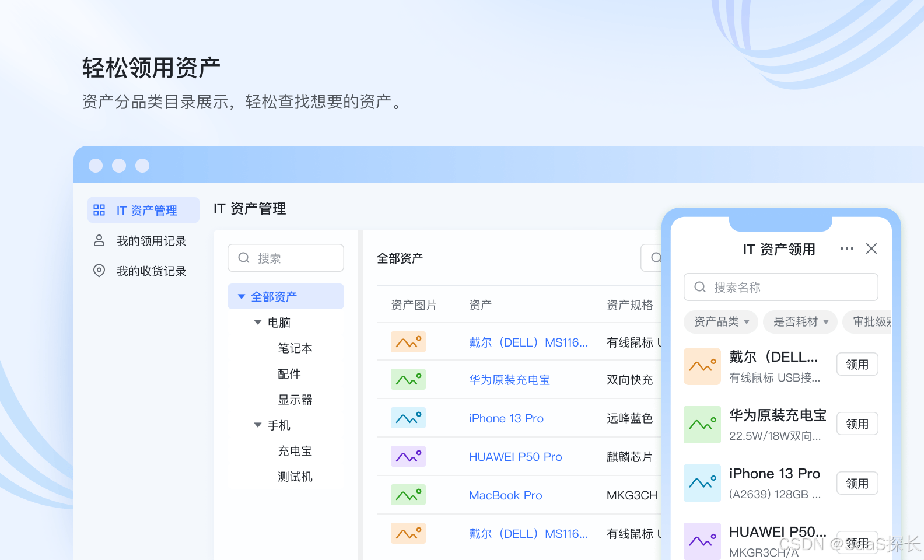Collapse the 电脑 category arrow
The image size is (924, 560).
click(x=258, y=322)
